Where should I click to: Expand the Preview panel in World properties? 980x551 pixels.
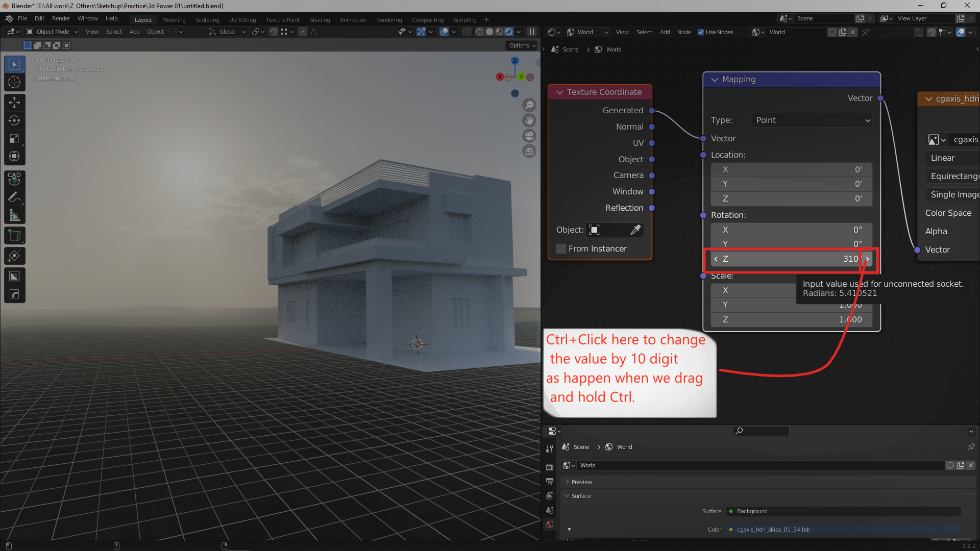[581, 482]
